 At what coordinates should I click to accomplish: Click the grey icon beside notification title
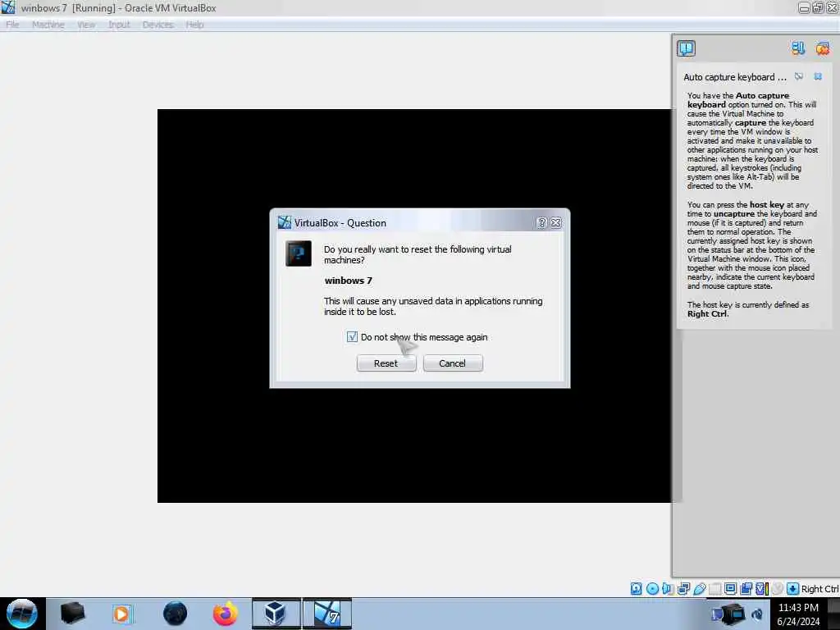click(799, 76)
